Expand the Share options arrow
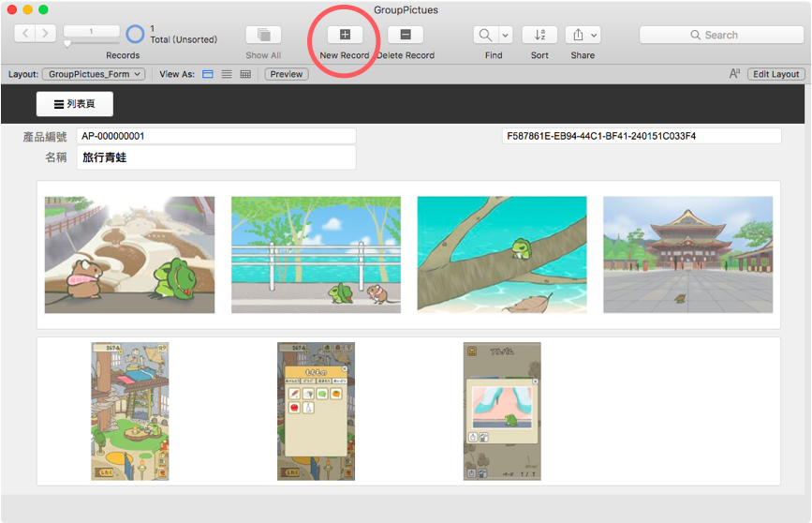812x523 pixels. click(x=594, y=35)
